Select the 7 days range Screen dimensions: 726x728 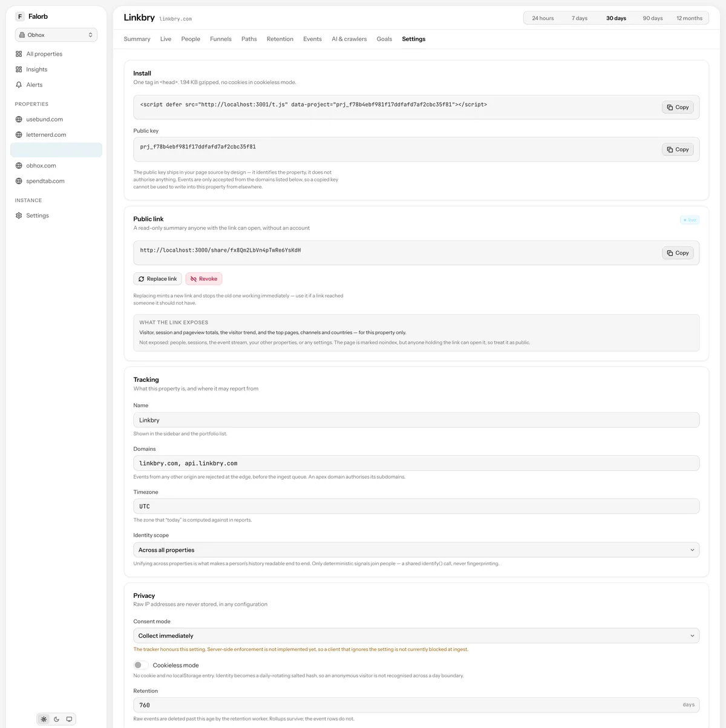pos(580,18)
